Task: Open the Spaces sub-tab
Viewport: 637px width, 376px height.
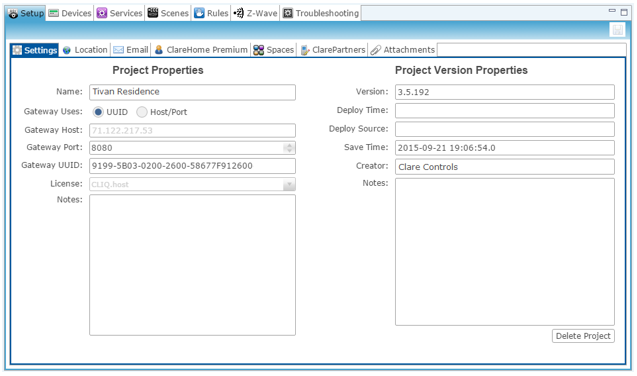Action: coord(273,50)
